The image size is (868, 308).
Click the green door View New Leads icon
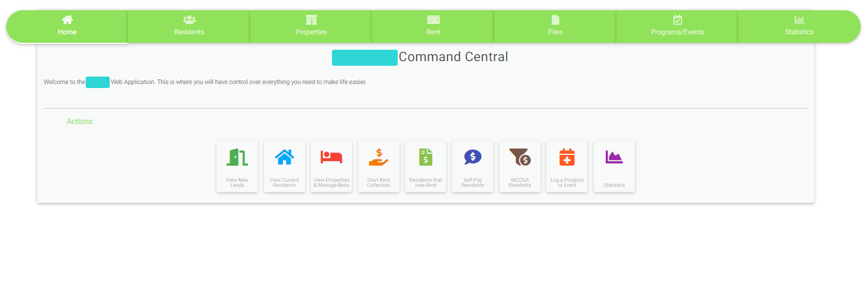click(237, 157)
